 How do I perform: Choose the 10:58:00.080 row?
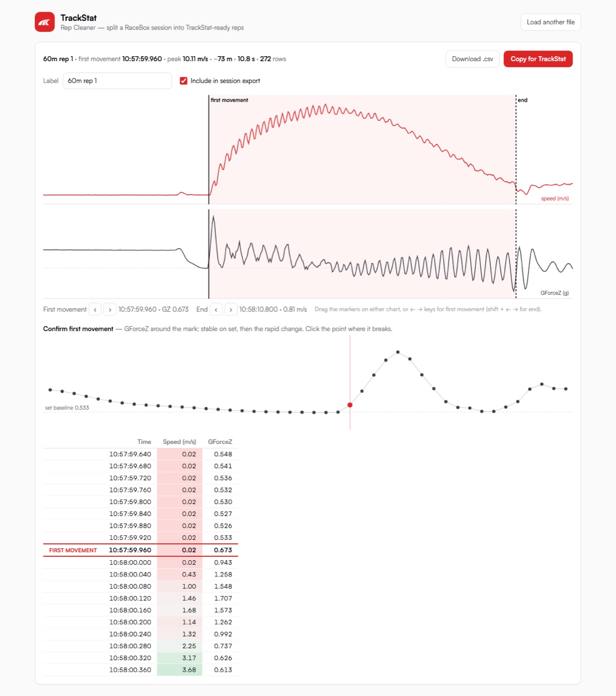pos(140,586)
